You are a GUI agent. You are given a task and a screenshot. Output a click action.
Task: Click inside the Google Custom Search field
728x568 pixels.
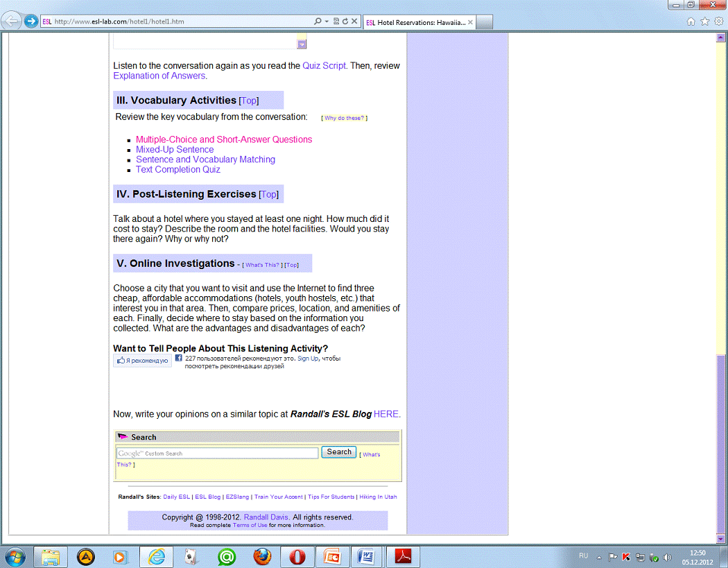coord(217,453)
